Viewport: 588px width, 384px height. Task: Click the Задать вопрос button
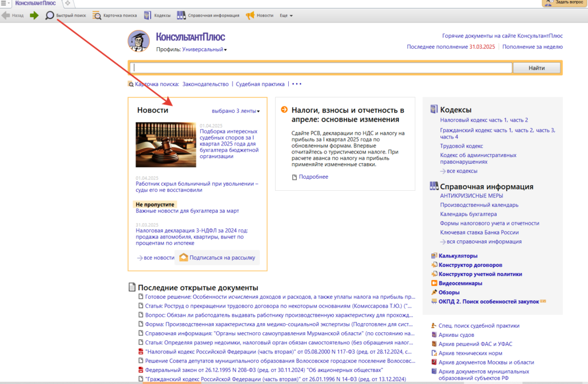tap(564, 3)
